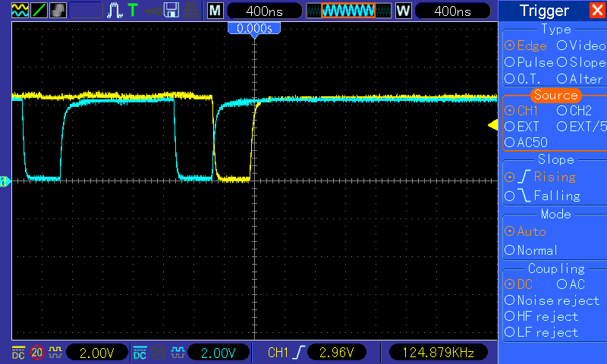Click the CH2 cyan square wave icon
Viewport: 607px width, 364px height.
(x=178, y=353)
